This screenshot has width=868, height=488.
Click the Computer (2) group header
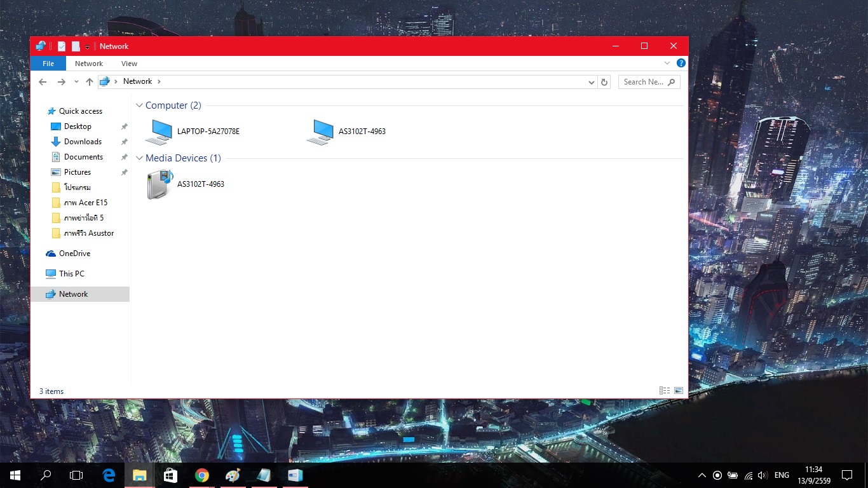[x=173, y=105]
